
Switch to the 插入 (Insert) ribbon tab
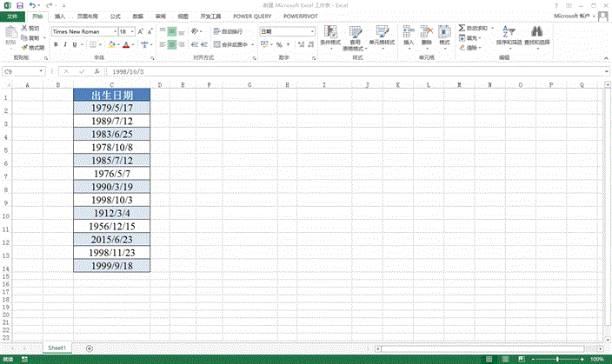tap(59, 17)
